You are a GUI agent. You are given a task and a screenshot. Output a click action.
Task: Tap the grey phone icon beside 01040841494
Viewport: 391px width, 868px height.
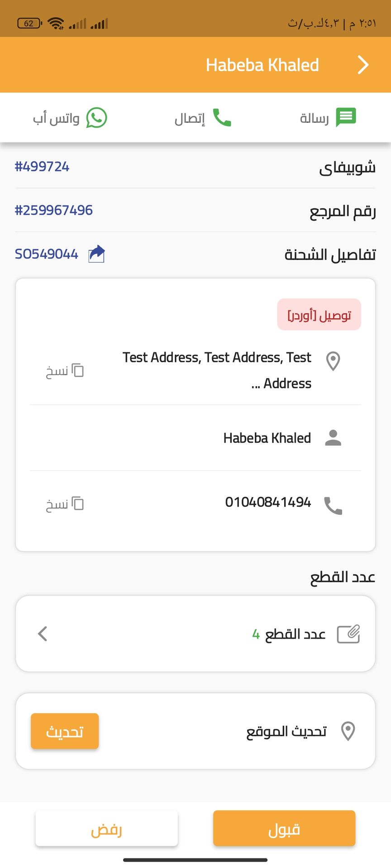click(x=333, y=505)
